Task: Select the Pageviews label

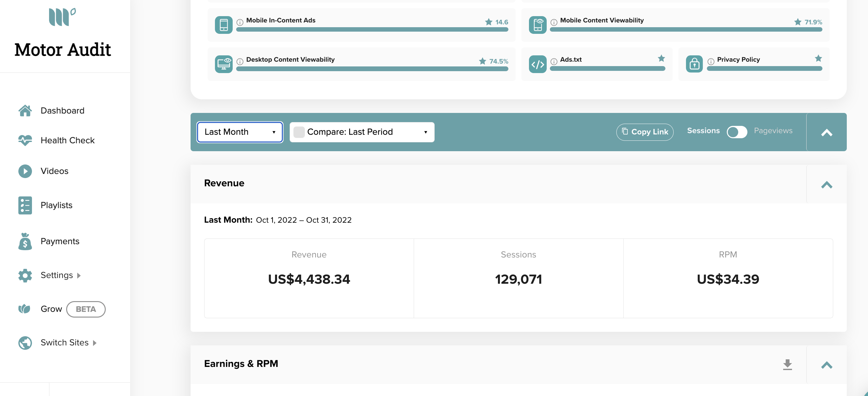Action: pyautogui.click(x=773, y=130)
